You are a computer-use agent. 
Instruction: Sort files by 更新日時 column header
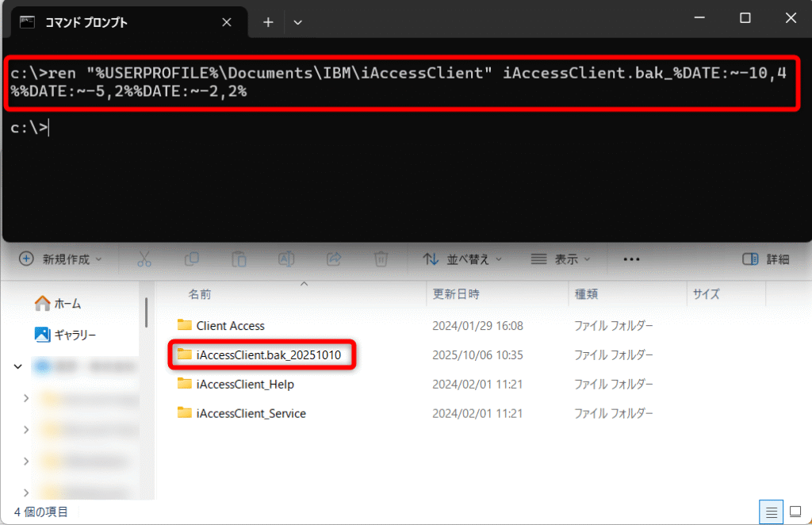[x=456, y=294]
